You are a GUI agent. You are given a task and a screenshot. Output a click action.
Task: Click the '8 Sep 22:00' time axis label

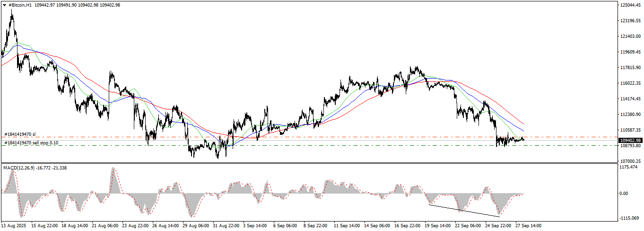pos(314,226)
